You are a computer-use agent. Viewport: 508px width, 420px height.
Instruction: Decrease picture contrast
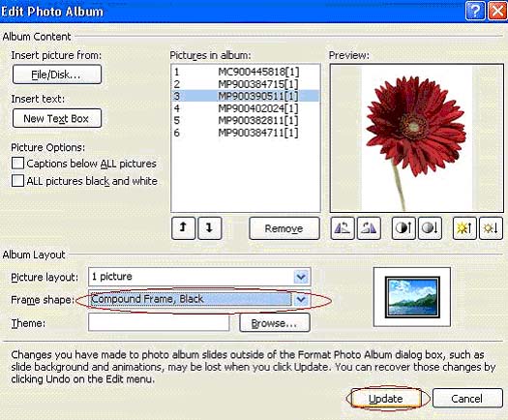pos(430,228)
